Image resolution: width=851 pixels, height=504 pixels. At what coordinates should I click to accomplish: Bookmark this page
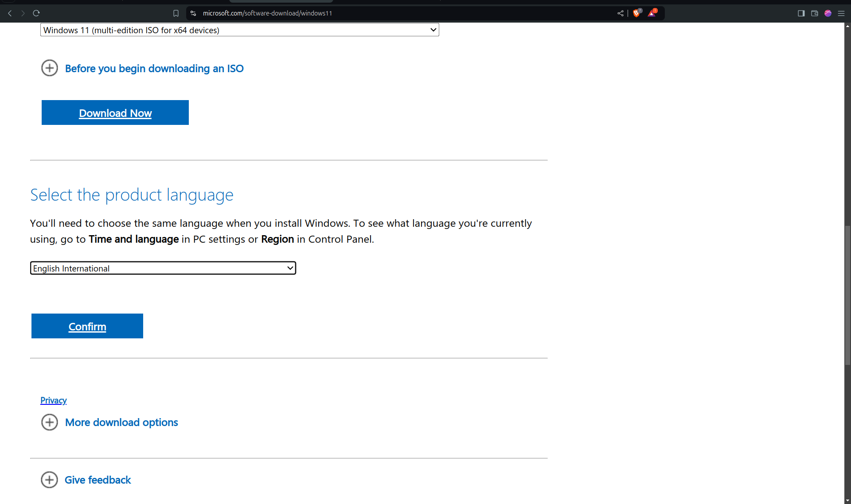[176, 13]
